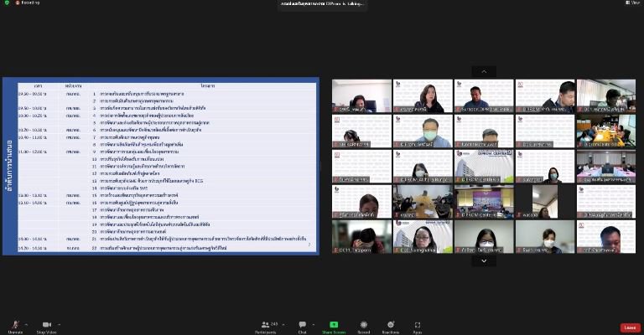
Task: Click the shared slide's vertical Thai title
Action: pyautogui.click(x=9, y=166)
